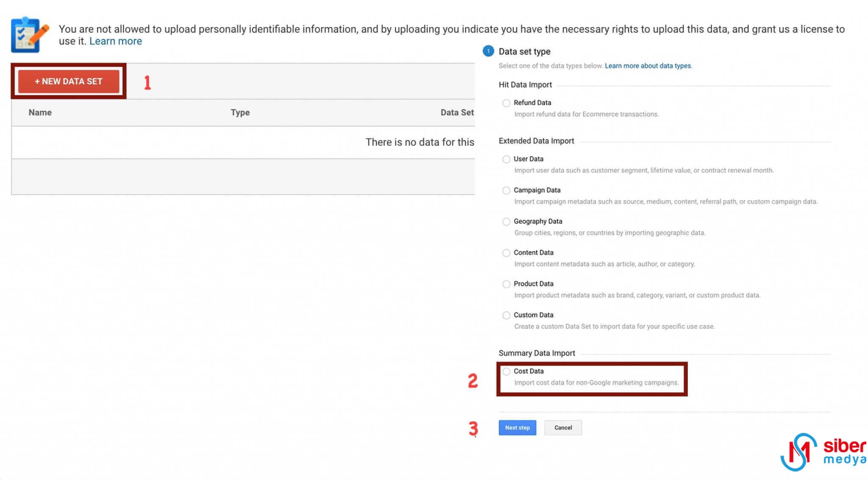Click Next step to proceed
Viewport: 868px width, 480px height.
pyautogui.click(x=517, y=427)
